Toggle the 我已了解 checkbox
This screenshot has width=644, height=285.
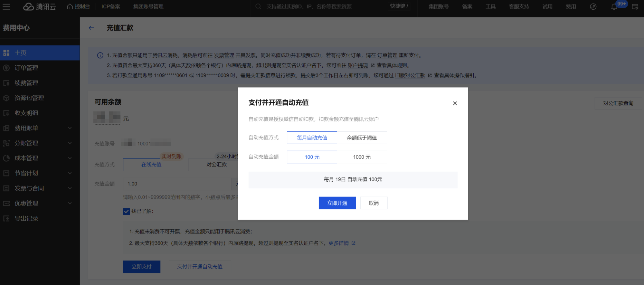point(127,211)
